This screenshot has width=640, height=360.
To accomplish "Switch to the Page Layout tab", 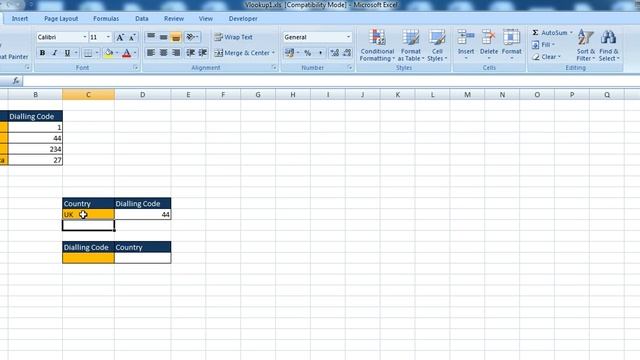I will pyautogui.click(x=61, y=19).
